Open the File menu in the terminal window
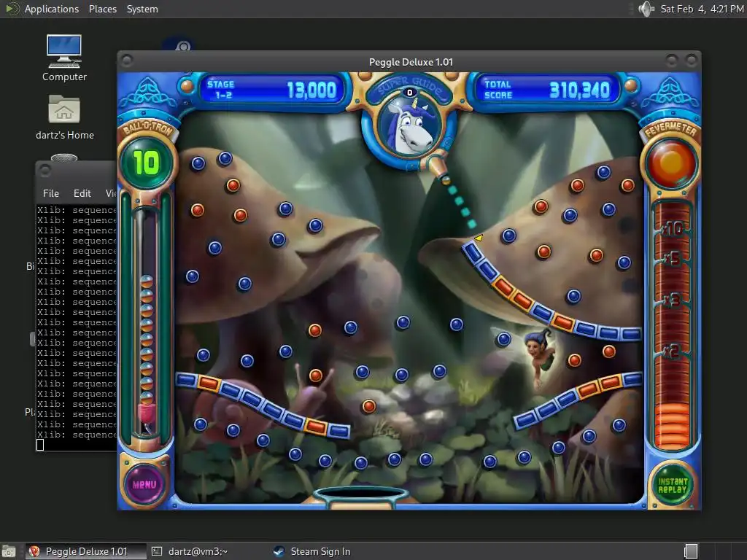 coord(51,193)
